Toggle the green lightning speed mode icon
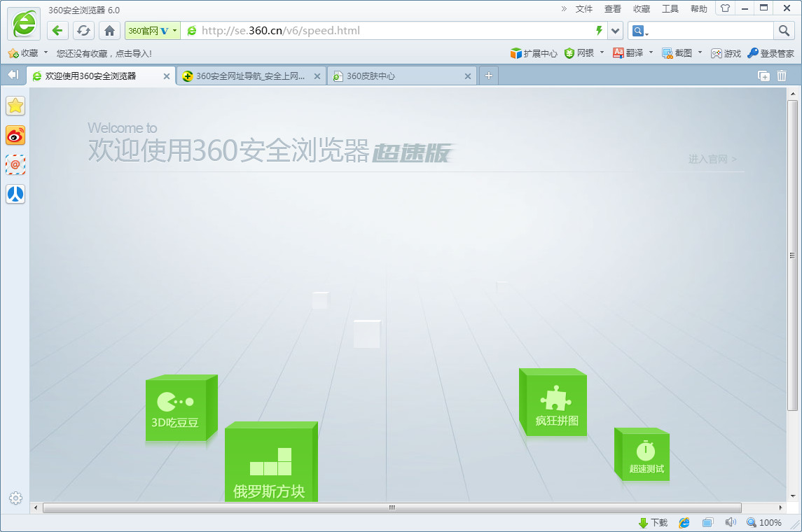The image size is (802, 532). [599, 31]
